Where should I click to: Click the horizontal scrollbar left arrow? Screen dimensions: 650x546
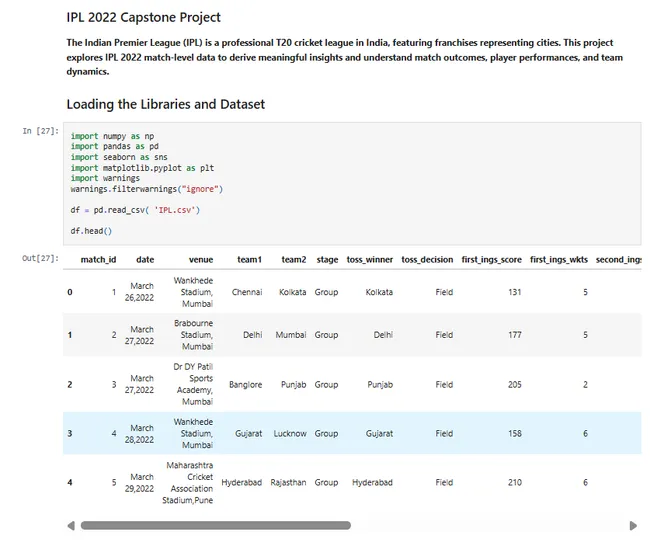tap(71, 526)
